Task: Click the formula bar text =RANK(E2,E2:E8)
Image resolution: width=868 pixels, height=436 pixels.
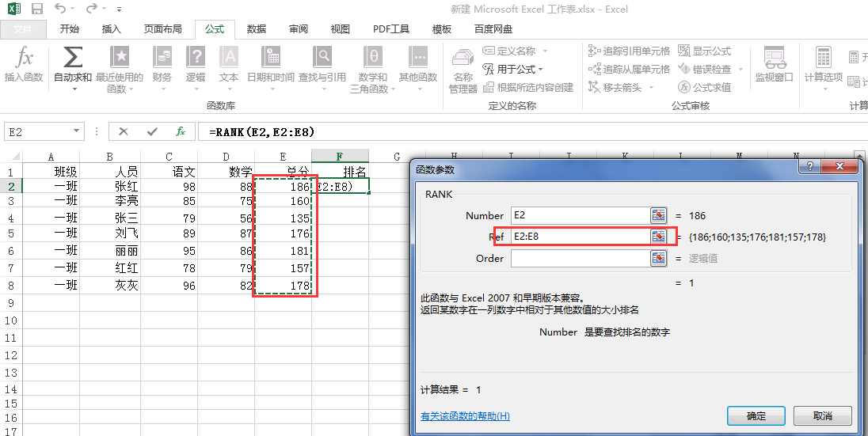Action: point(261,131)
